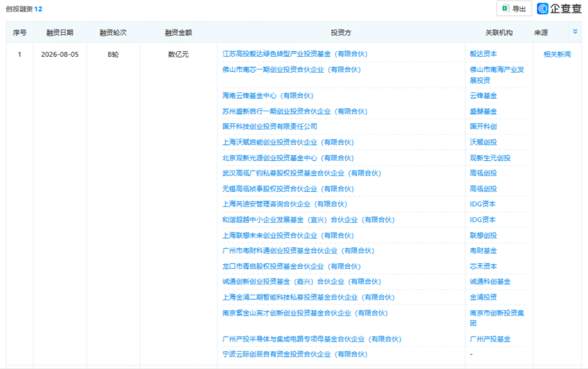Image resolution: width=588 pixels, height=369 pixels.
Task: Open 诚通科创基金 related institution
Action: point(490,282)
